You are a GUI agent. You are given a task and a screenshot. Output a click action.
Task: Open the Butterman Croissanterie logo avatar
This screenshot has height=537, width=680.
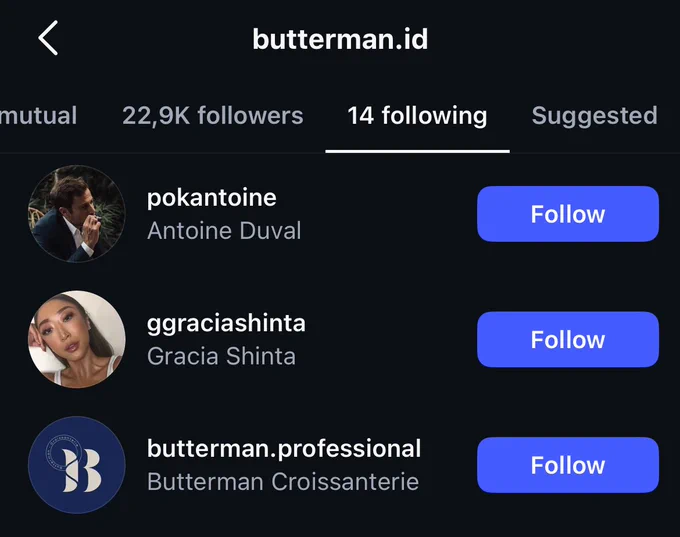click(77, 465)
